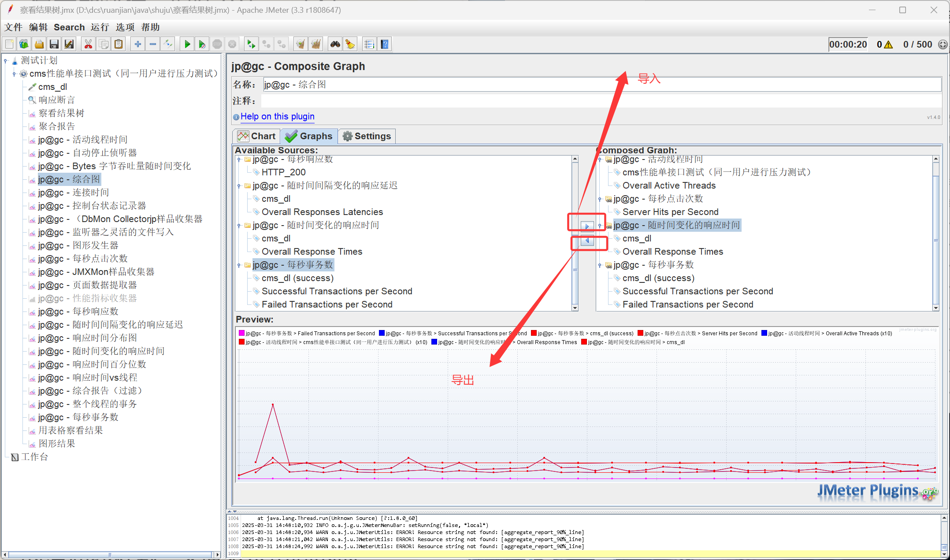This screenshot has height=560, width=950.
Task: Click left-arrow button to remove graph
Action: point(587,241)
